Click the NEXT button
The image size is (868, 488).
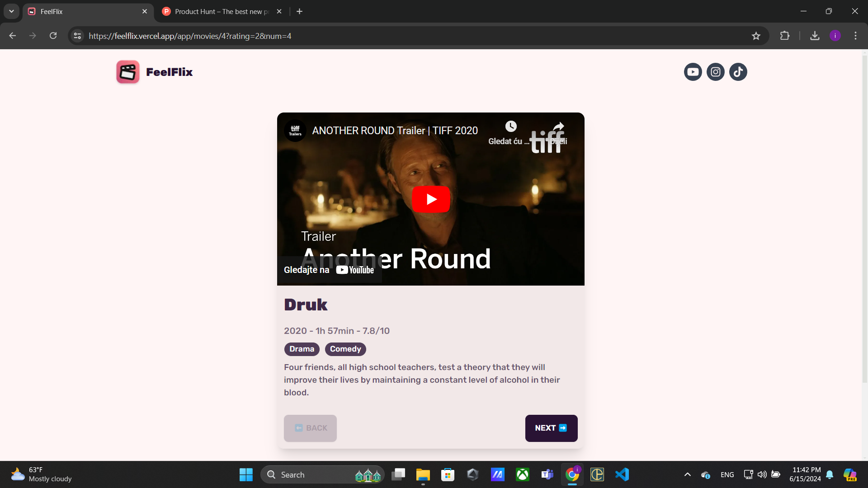[x=551, y=428]
